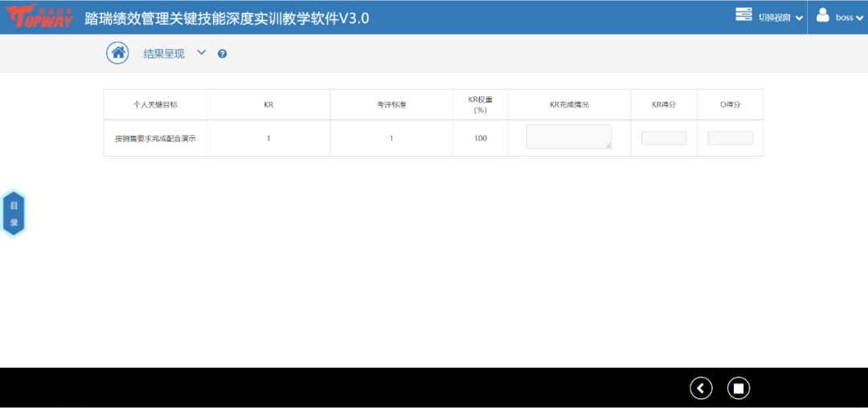868x408 pixels.
Task: Click the 切换视窗 window switch icon
Action: point(743,15)
